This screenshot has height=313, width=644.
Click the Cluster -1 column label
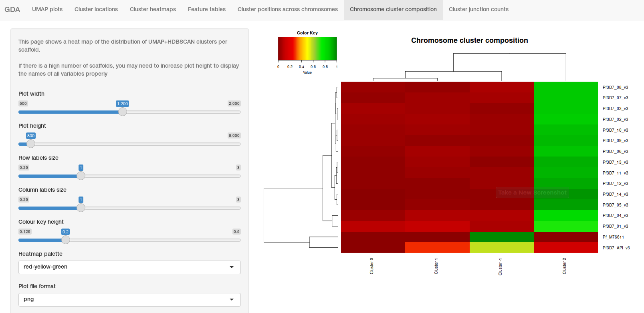pyautogui.click(x=500, y=266)
